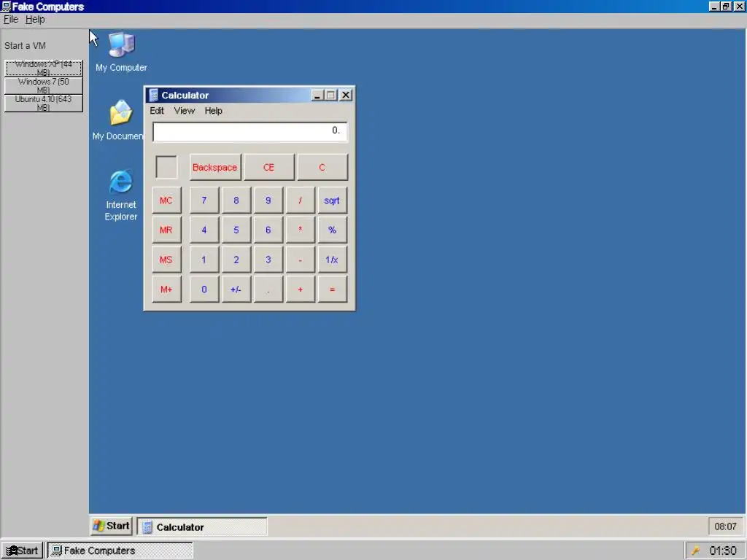Click the outer clock showing 01:30
The image size is (747, 560).
723,551
